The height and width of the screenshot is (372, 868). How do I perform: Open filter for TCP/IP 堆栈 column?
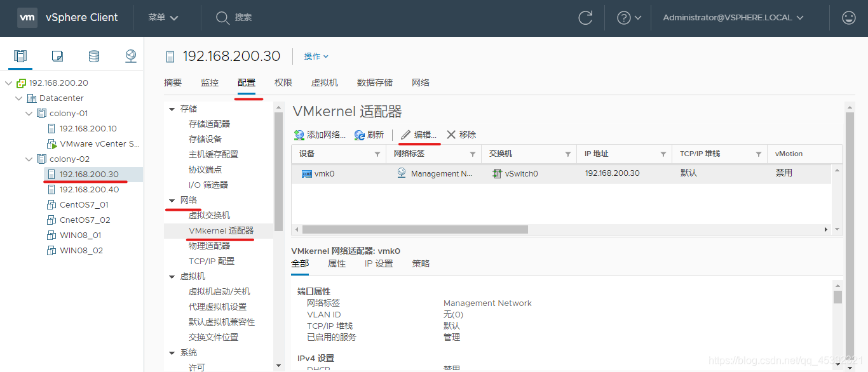(759, 154)
